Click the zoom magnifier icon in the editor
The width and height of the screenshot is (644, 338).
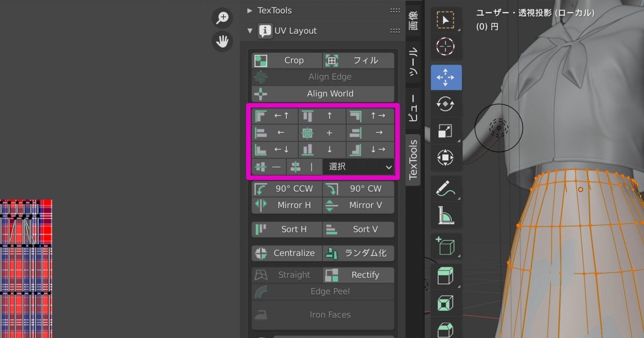coord(222,18)
